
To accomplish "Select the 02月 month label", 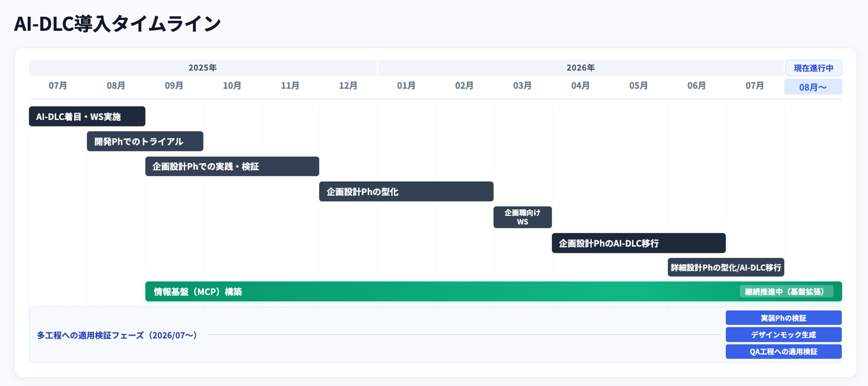I will point(464,86).
